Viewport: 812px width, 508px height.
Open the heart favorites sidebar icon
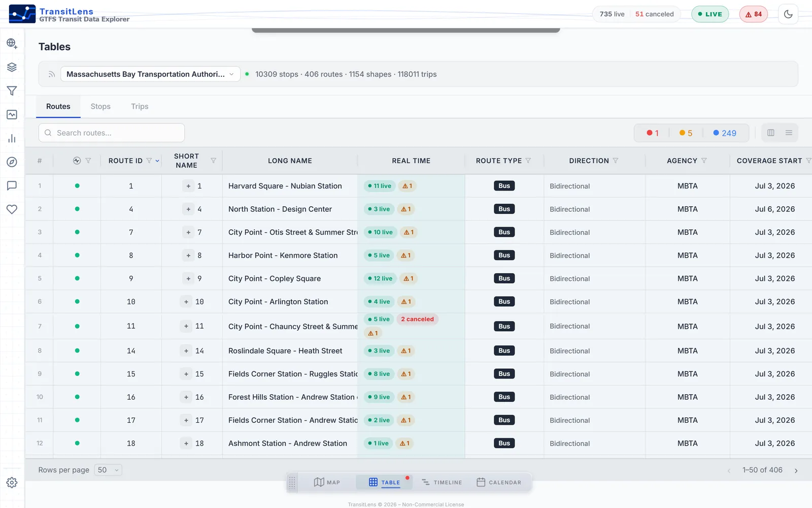pyautogui.click(x=12, y=209)
